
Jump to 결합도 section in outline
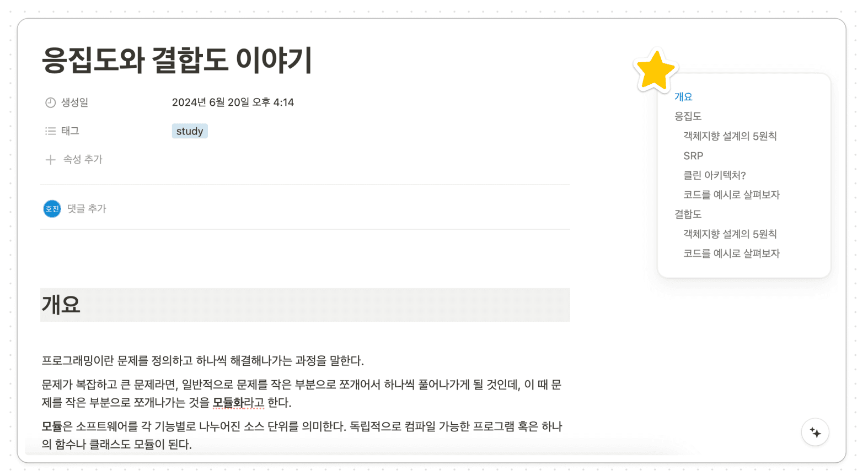coord(688,214)
